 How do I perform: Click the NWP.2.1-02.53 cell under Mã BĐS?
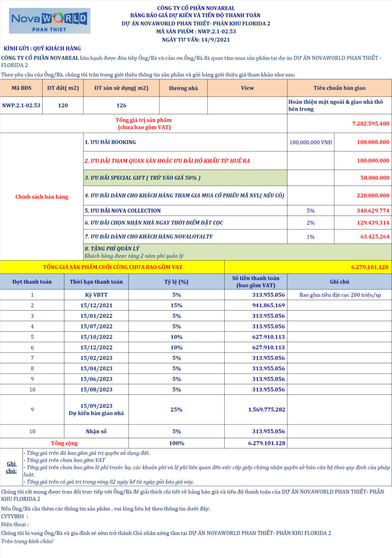21,106
